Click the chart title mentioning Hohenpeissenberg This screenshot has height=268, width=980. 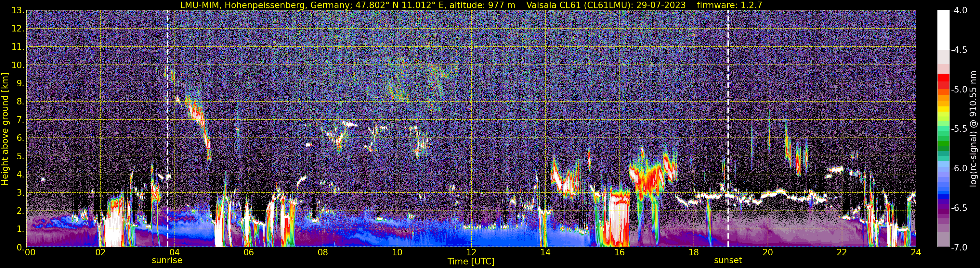click(x=471, y=5)
